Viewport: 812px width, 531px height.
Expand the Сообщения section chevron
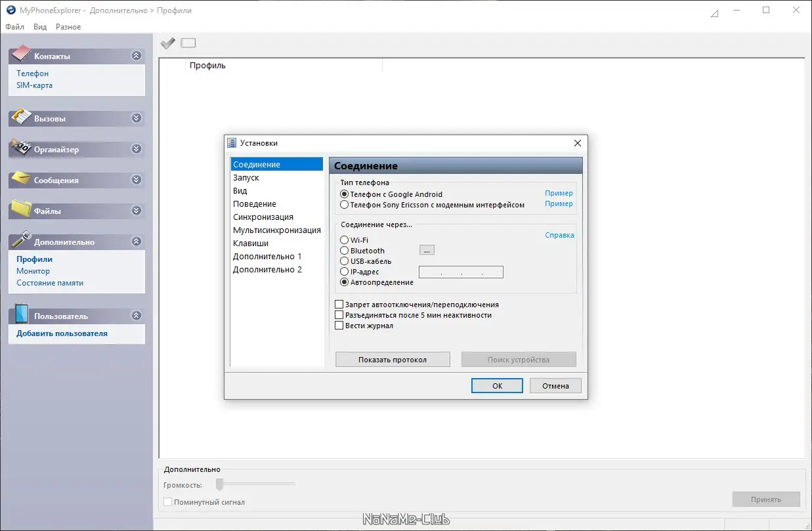coord(136,180)
